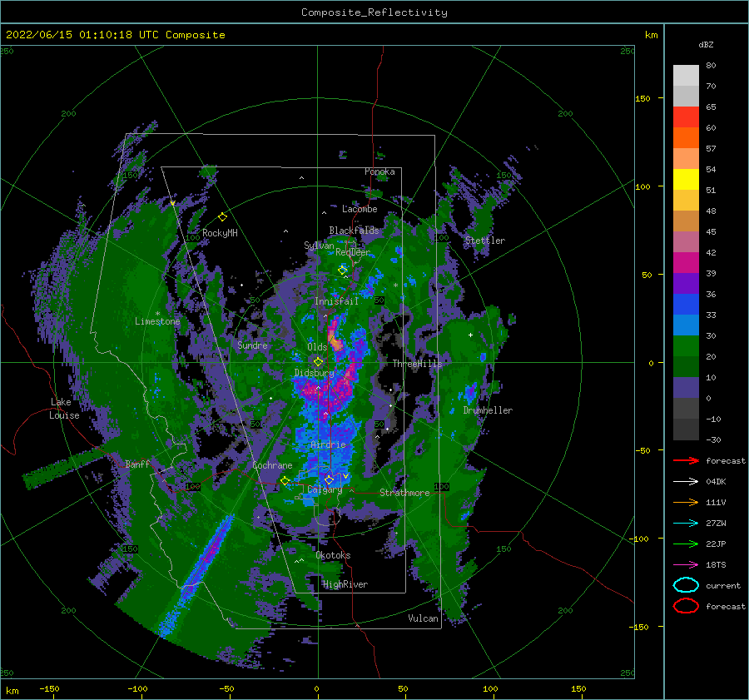This screenshot has height=700, width=749.
Task: Click the ThreeHills label
Action: point(417,364)
